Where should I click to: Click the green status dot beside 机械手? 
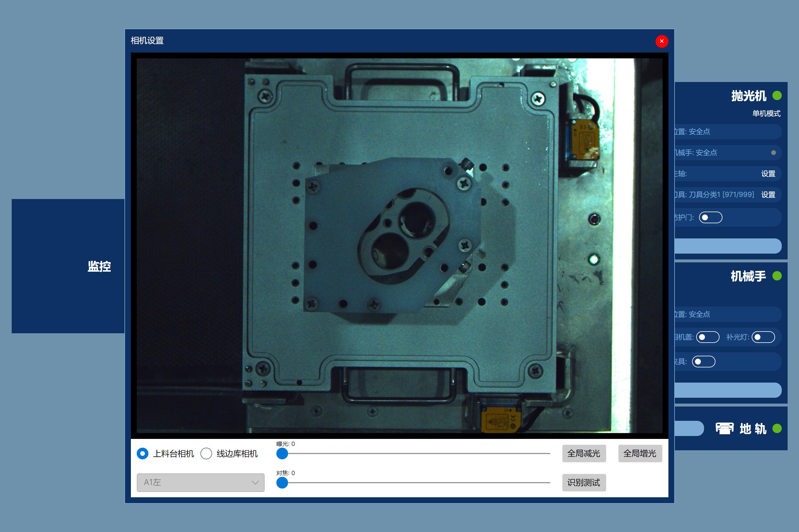(777, 276)
